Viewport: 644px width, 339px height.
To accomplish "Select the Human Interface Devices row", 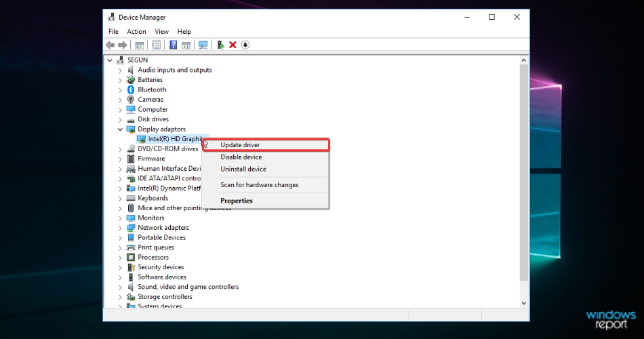I will tap(164, 168).
